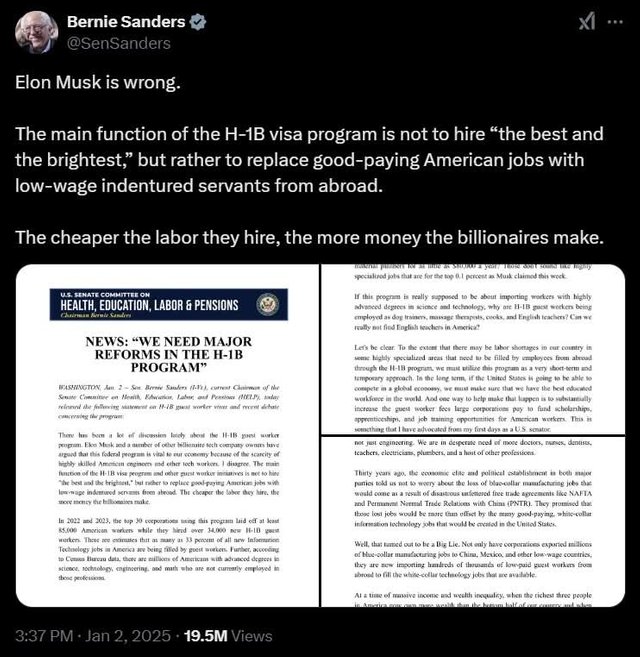This screenshot has height=657, width=640.
Task: Click the 'Let's be clear' paragraph
Action: point(473,388)
